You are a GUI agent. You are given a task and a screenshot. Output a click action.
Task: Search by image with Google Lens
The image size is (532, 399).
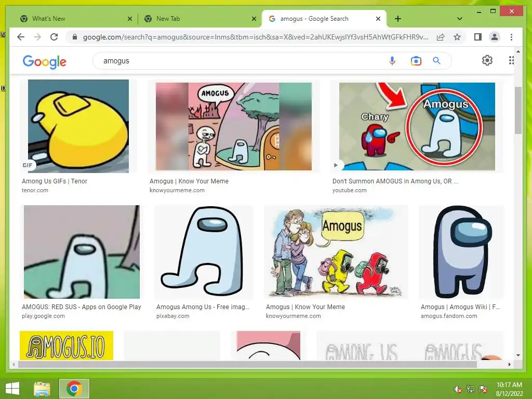point(416,61)
